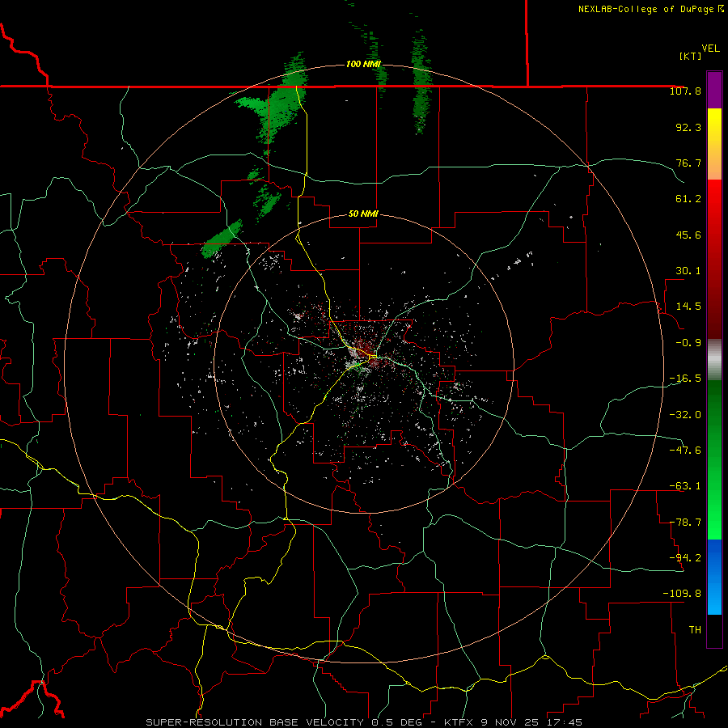Image resolution: width=728 pixels, height=728 pixels.
Task: Click the 61.2 velocity scale value
Action: click(x=688, y=199)
